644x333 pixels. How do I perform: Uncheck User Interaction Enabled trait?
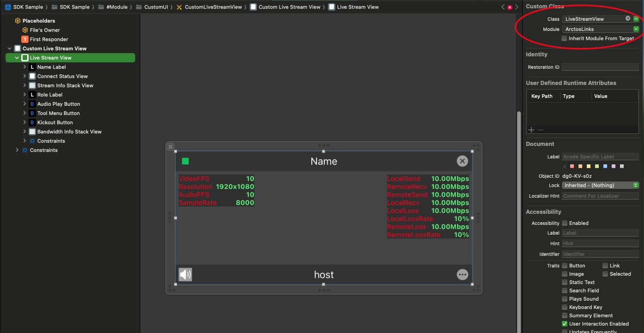565,324
